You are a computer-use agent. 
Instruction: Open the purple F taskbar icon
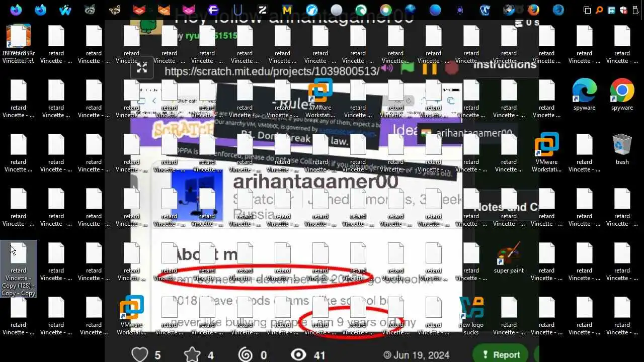coord(213,10)
